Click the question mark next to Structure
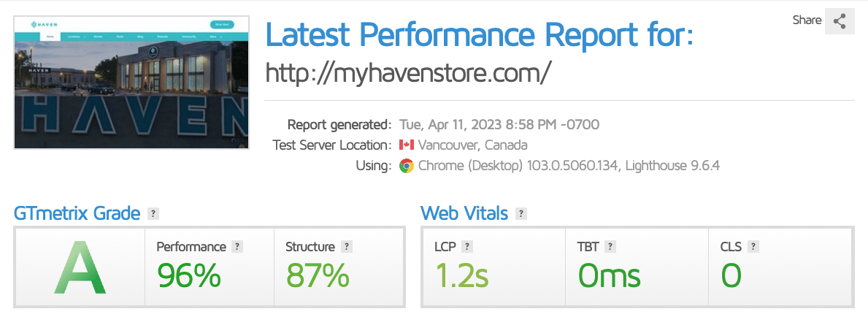Image resolution: width=868 pixels, height=336 pixels. pyautogui.click(x=347, y=247)
